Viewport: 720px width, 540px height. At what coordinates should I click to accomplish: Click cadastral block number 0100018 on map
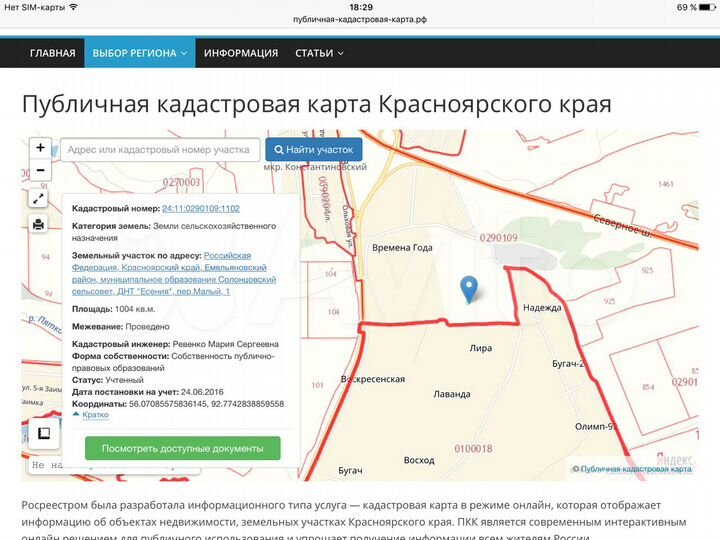pyautogui.click(x=473, y=449)
